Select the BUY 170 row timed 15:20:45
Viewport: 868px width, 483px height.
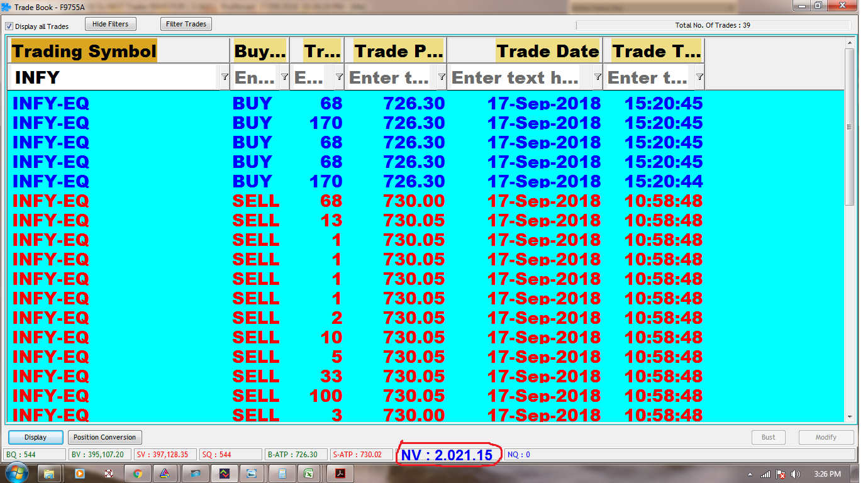(x=425, y=123)
